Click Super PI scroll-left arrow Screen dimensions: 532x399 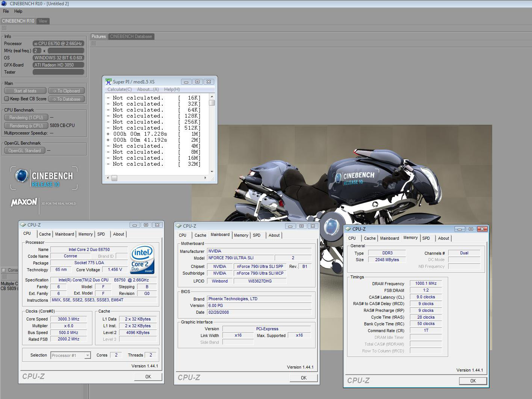[x=108, y=178]
